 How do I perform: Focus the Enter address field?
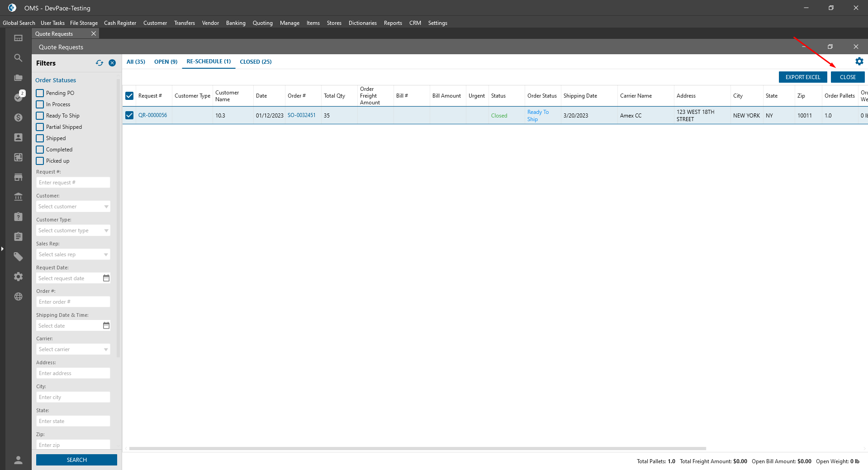pos(73,373)
